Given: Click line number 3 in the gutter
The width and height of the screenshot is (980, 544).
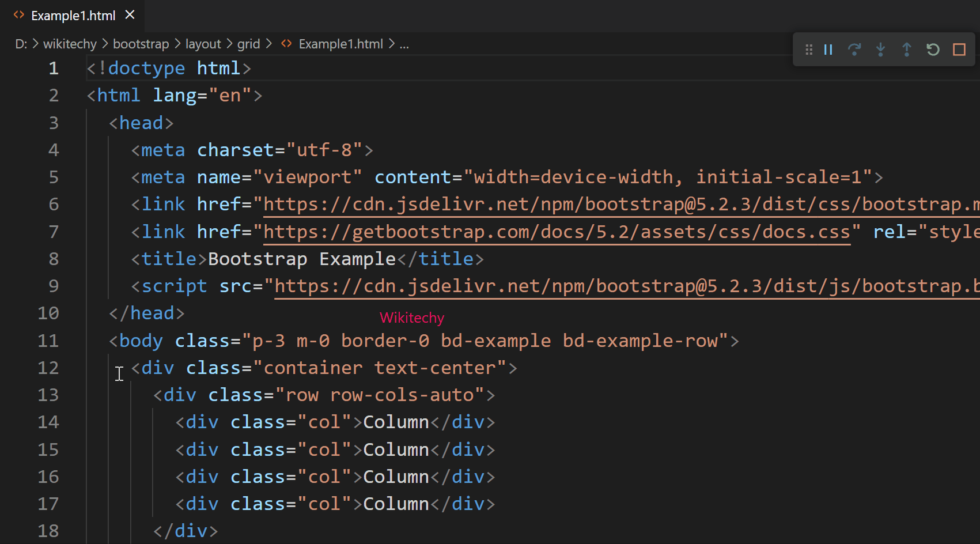Looking at the screenshot, I should pyautogui.click(x=54, y=123).
